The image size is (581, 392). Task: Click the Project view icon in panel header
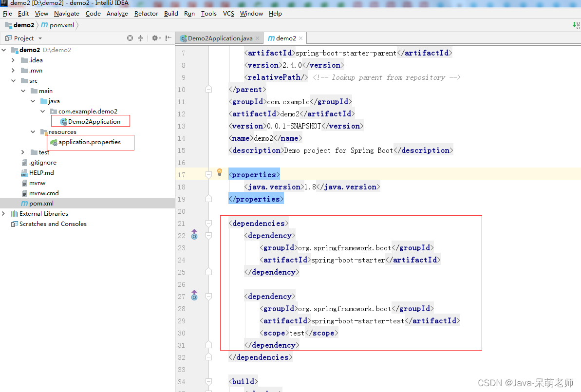point(8,38)
